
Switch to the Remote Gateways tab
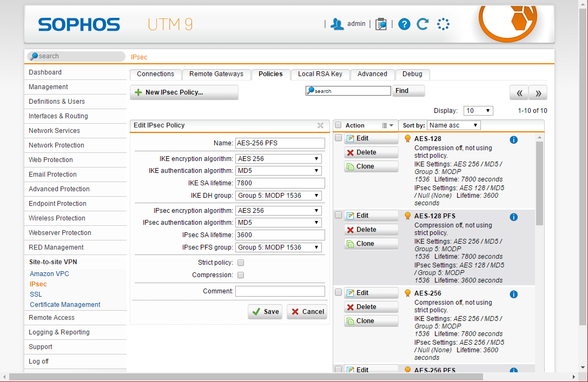(216, 74)
